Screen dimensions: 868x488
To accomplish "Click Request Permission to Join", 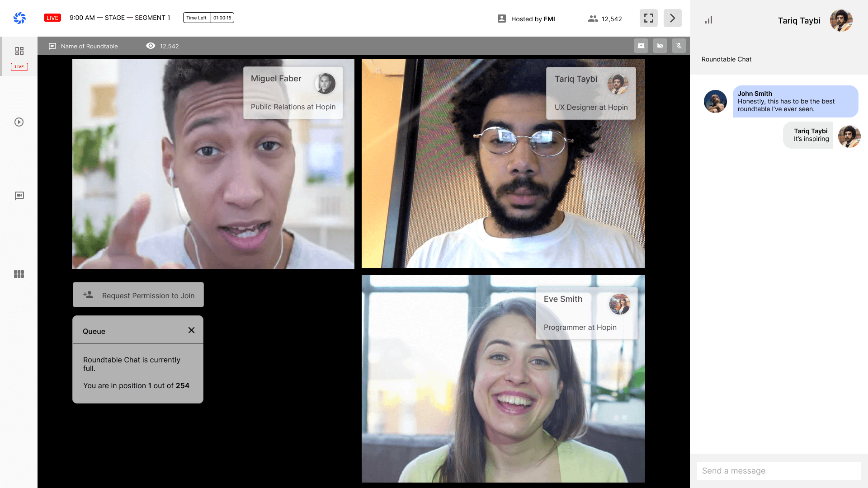I will tap(138, 295).
